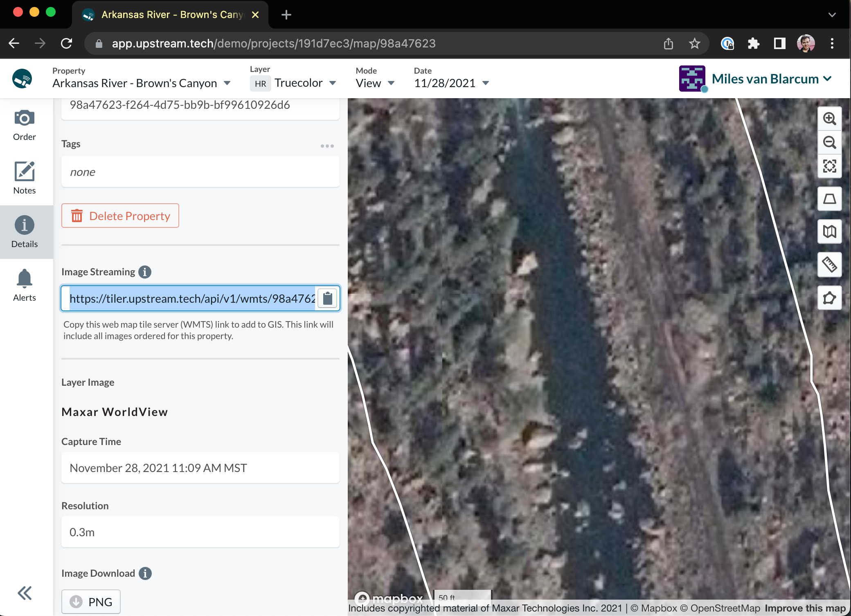This screenshot has height=616, width=851.
Task: Open Miles van Blarcum account menu
Action: point(771,79)
